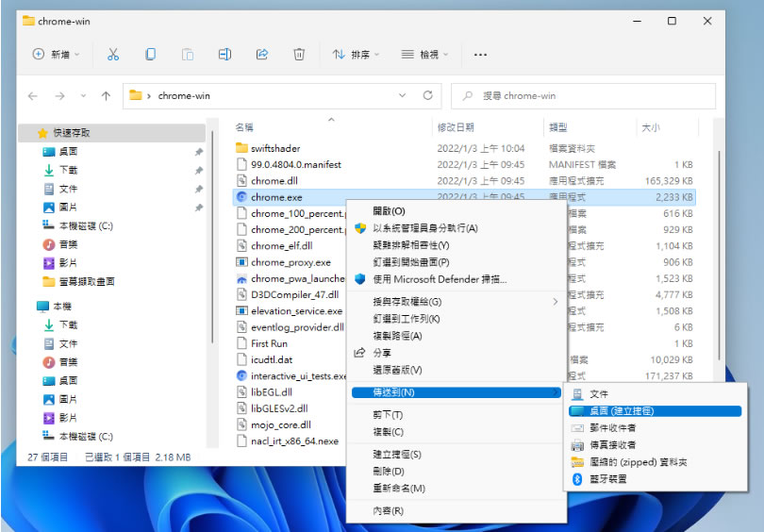Screen dimensions: 764x532
Task: Open the recent locations dropdown arrow
Action: point(83,96)
